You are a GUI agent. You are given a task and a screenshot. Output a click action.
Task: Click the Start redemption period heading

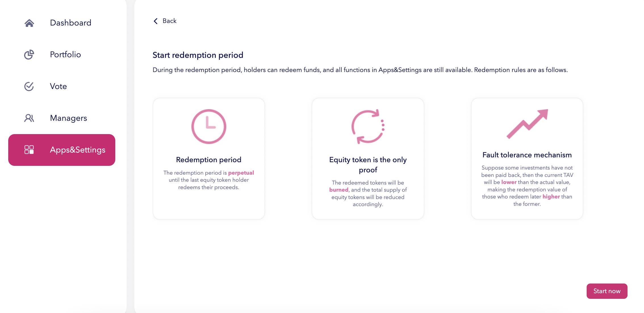198,55
